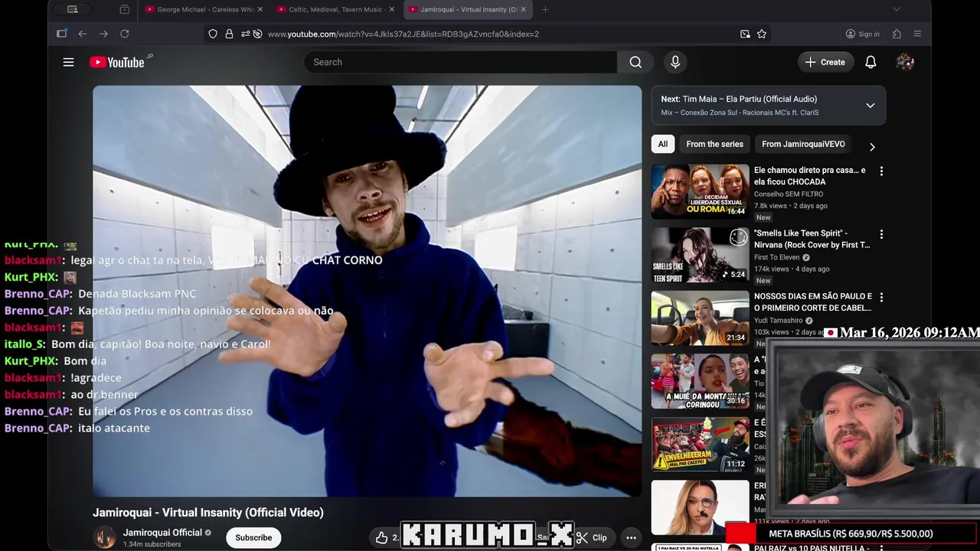Open site permissions icon in address bar

(245, 34)
